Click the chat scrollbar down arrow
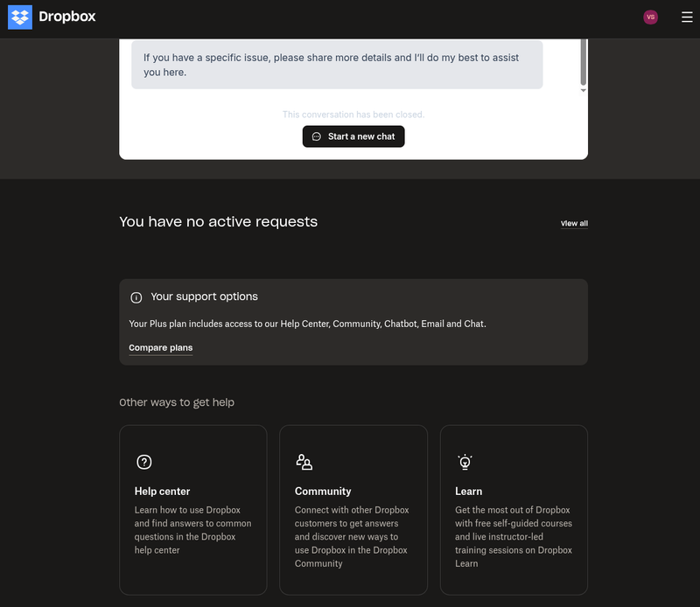This screenshot has height=607, width=700. pos(583,90)
